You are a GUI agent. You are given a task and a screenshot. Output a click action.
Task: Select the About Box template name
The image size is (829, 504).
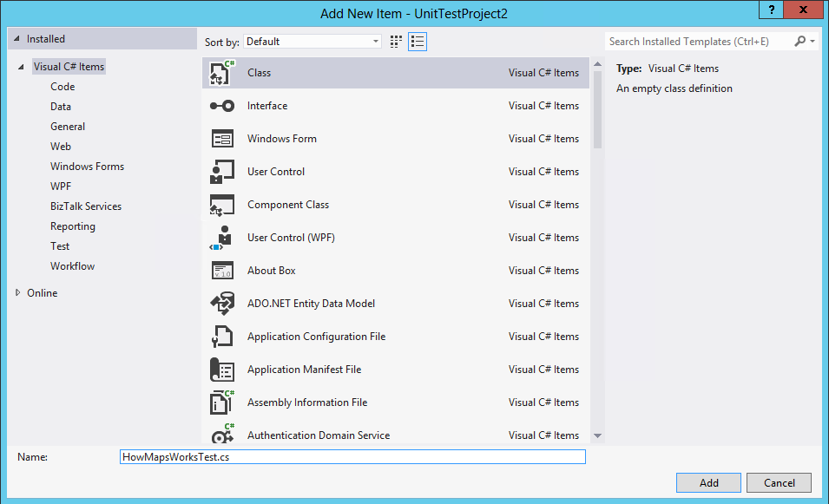pyautogui.click(x=271, y=271)
